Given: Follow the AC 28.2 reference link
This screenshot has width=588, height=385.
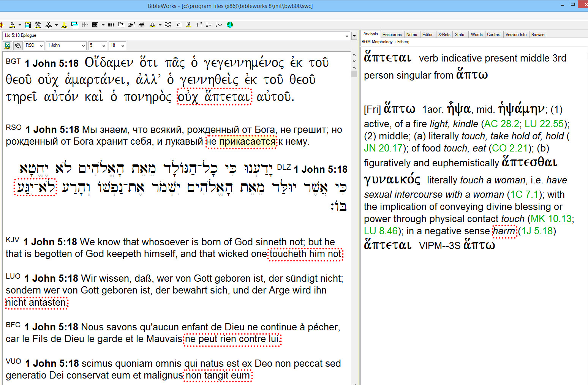Looking at the screenshot, I should pos(501,124).
